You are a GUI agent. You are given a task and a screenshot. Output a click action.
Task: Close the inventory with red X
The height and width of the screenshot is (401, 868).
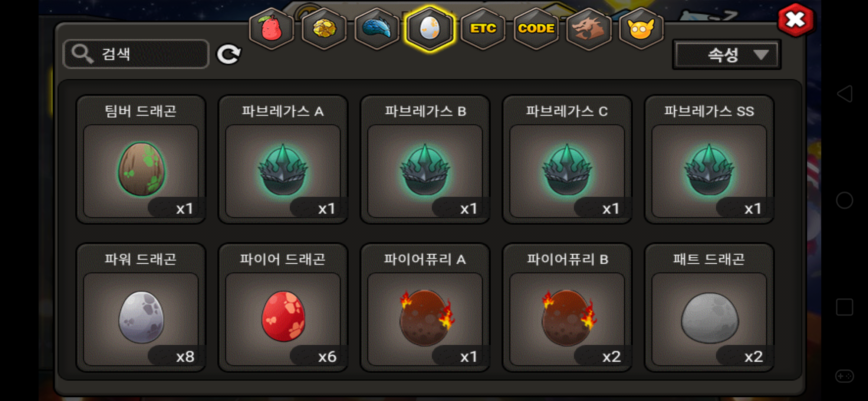tap(796, 20)
